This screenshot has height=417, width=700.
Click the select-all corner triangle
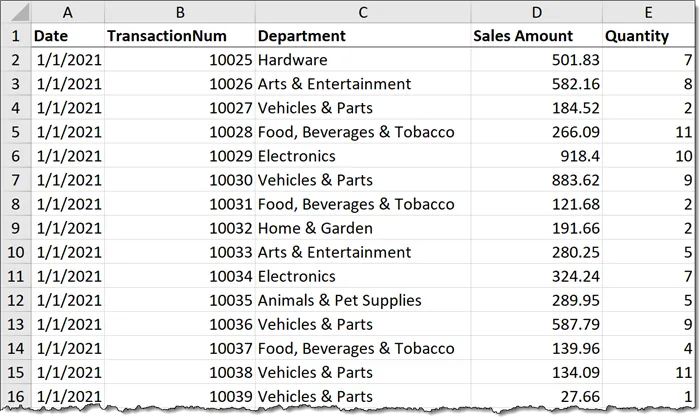(18, 13)
